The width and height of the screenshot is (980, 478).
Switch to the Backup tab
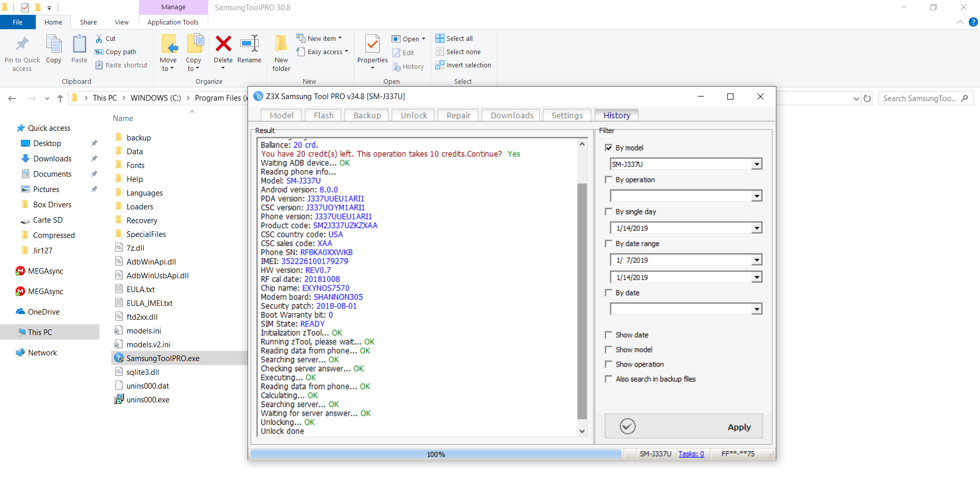367,115
